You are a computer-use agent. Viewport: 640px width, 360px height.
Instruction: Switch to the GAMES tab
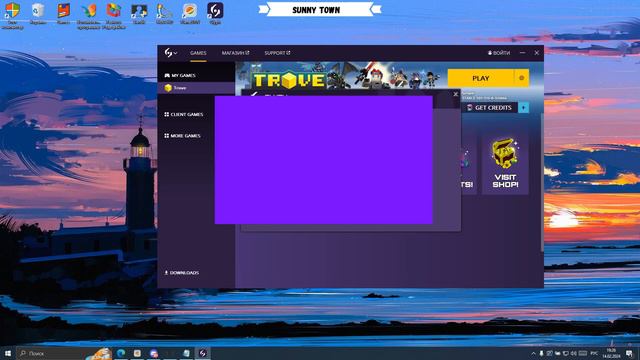point(198,53)
